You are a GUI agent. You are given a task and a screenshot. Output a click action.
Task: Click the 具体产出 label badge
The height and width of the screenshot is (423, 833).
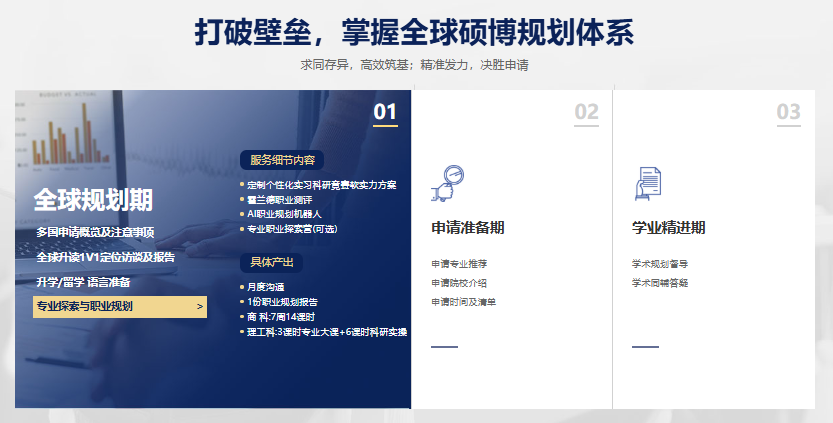pyautogui.click(x=271, y=263)
